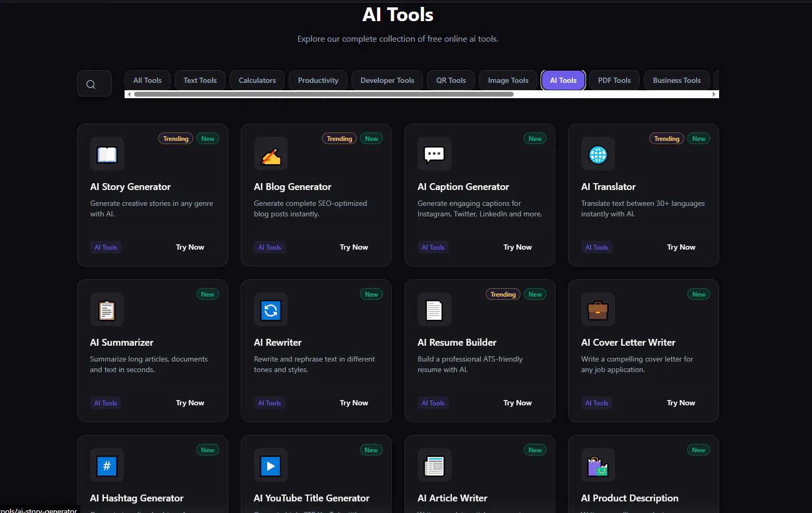This screenshot has height=513, width=812.
Task: Open the PDF Tools category
Action: pyautogui.click(x=615, y=80)
